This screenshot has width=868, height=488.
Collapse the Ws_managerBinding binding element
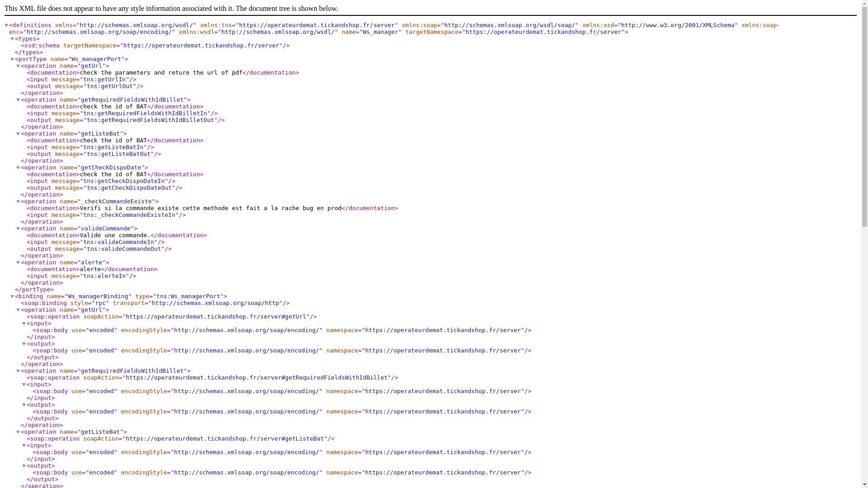(12, 296)
